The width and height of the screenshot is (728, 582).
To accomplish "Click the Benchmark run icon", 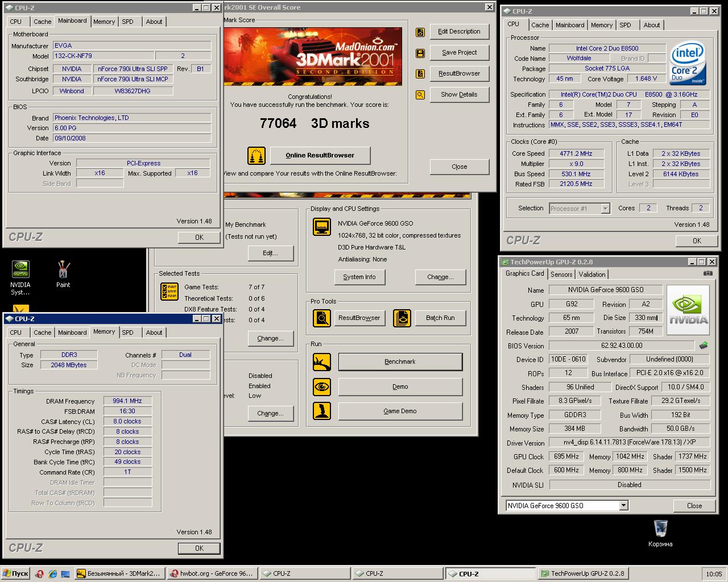I will [322, 361].
